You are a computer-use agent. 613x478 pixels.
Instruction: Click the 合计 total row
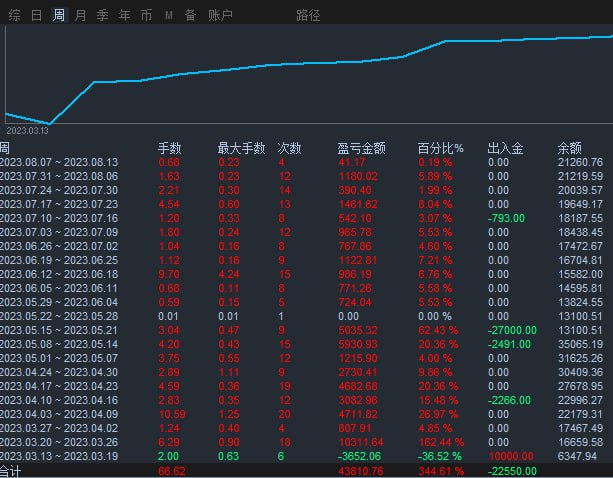pos(306,471)
